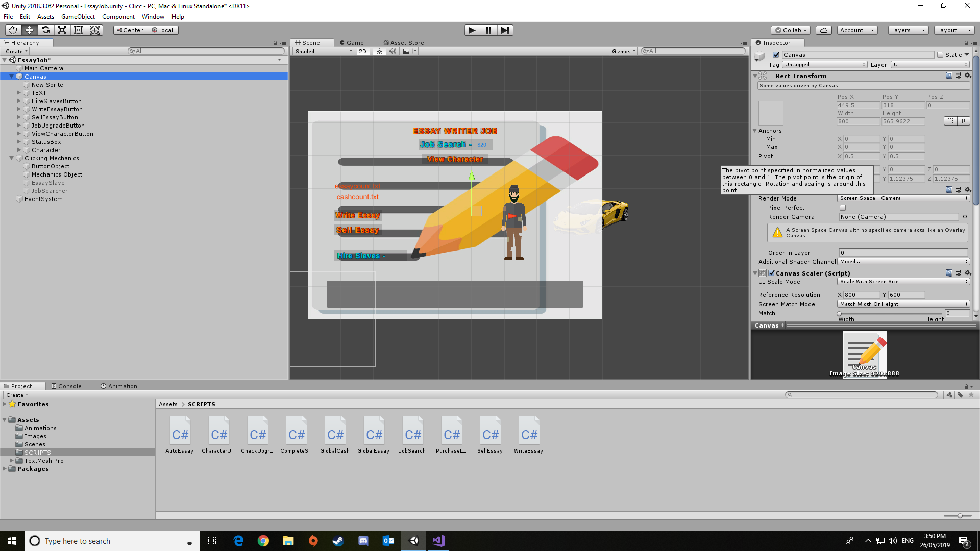Screen dimensions: 980x551
Task: Open Canvas Scaler gear settings
Action: click(x=967, y=273)
